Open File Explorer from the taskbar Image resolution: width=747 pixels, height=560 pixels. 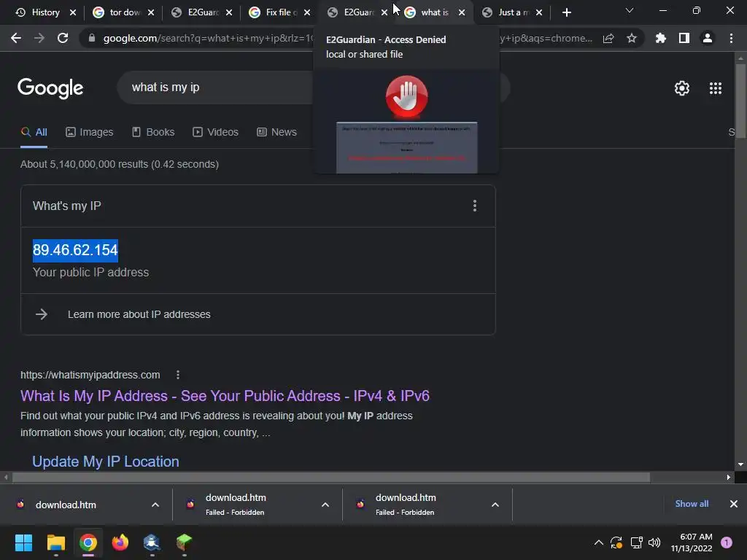tap(55, 542)
